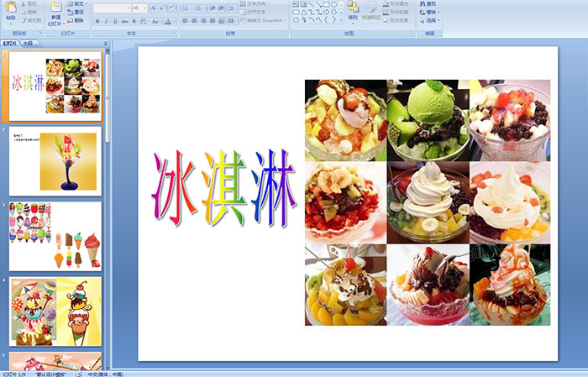This screenshot has height=377, width=588.
Task: Close the slide thumbnail pane
Action: pyautogui.click(x=106, y=44)
